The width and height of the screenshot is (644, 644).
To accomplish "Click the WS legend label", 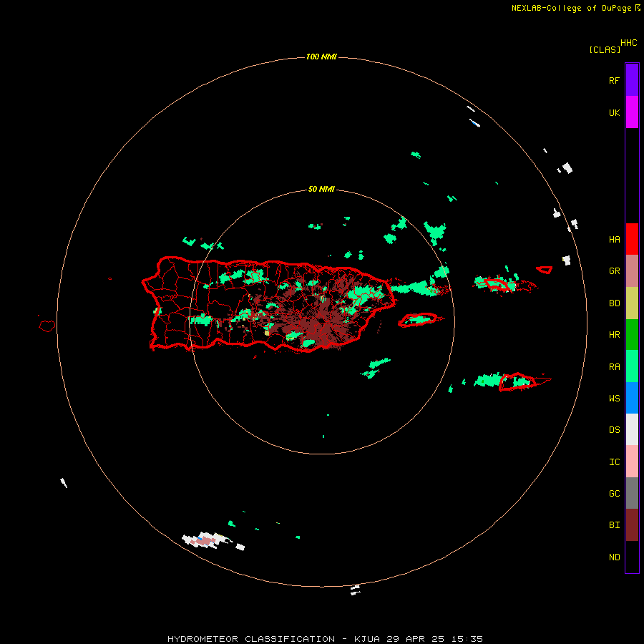I will 614,399.
